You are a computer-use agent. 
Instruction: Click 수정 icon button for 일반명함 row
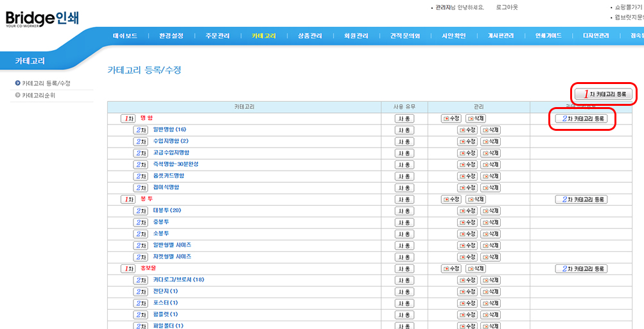pyautogui.click(x=467, y=130)
